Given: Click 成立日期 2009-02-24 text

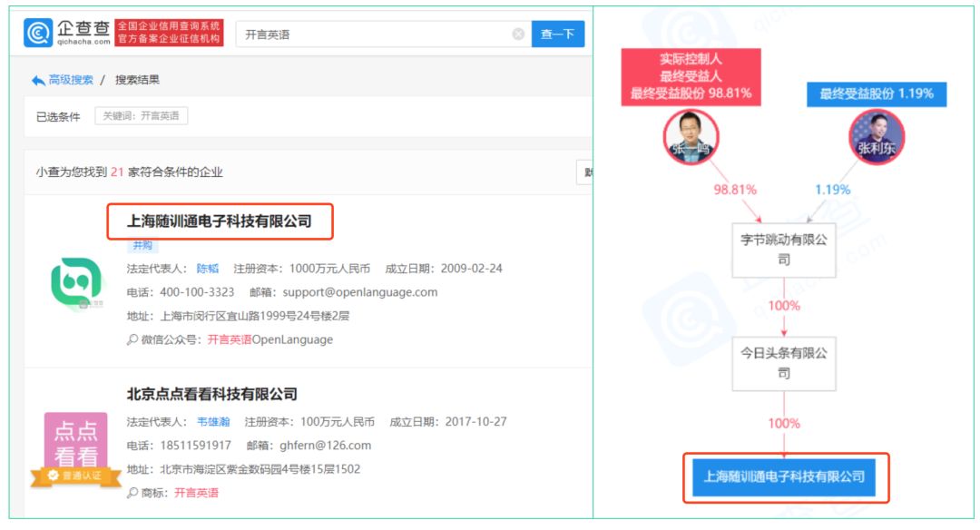Looking at the screenshot, I should coord(444,269).
